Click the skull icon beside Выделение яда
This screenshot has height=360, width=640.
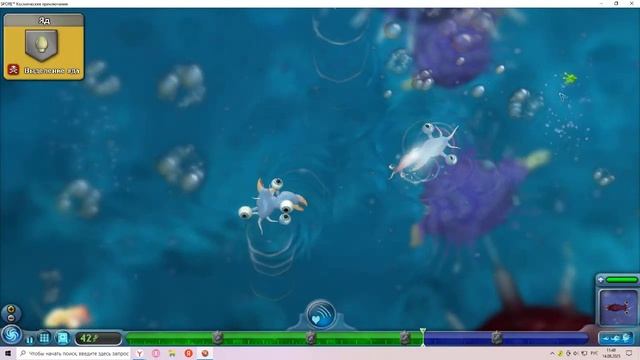coord(13,70)
